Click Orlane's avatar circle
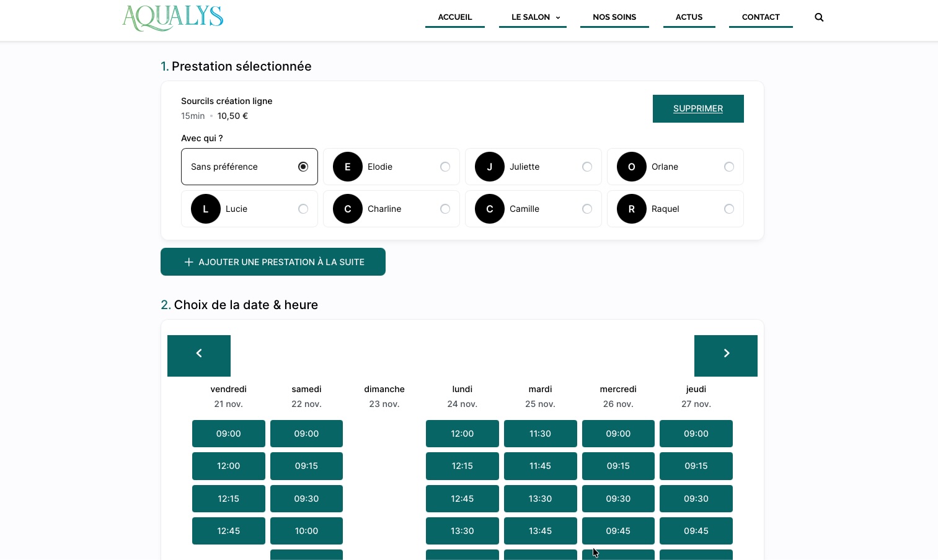Image resolution: width=938 pixels, height=560 pixels. point(632,167)
